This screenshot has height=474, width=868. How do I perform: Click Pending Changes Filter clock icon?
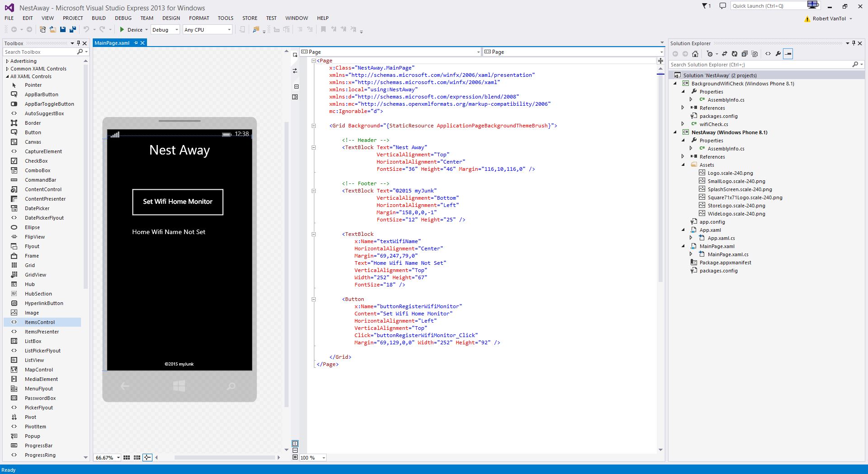710,54
